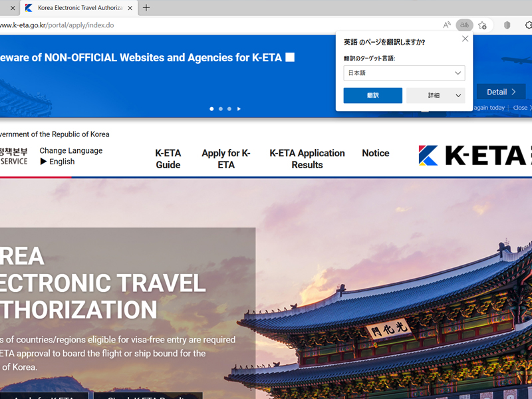Click the address bar URL

coord(57,25)
